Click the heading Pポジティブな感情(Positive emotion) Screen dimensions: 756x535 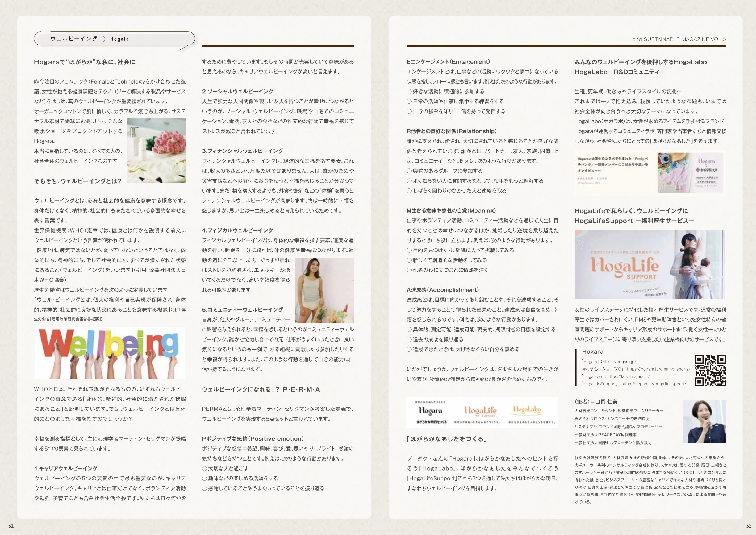(253, 439)
